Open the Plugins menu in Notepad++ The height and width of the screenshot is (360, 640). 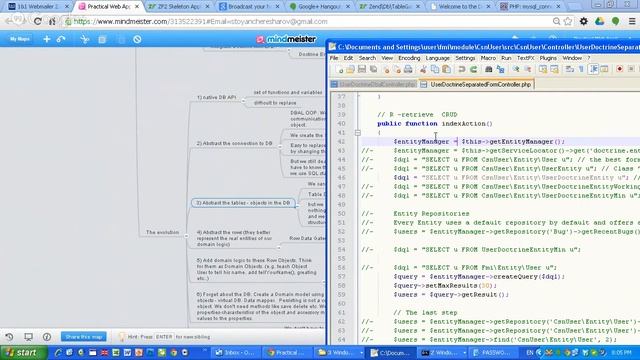pos(548,58)
